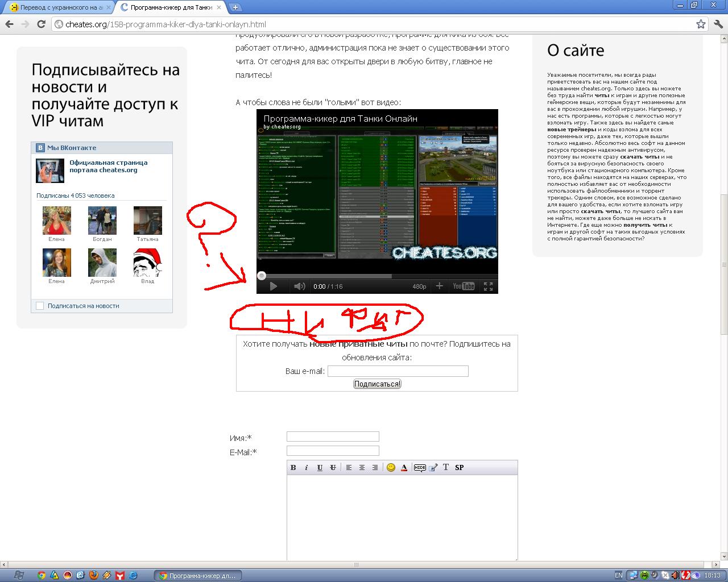Focus the 'Ваш e-mail' subscription field
This screenshot has width=728, height=582.
click(x=398, y=371)
